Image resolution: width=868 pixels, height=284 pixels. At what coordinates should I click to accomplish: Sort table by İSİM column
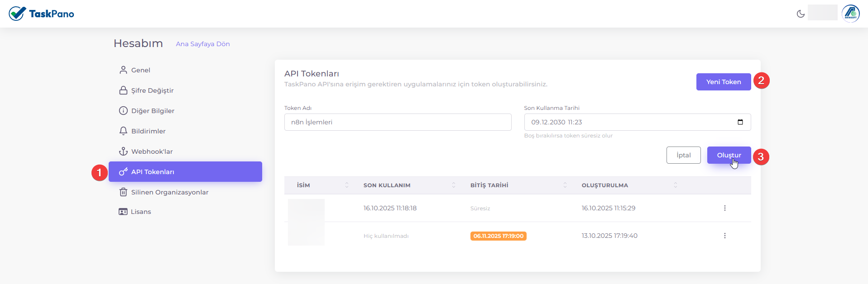[303, 185]
